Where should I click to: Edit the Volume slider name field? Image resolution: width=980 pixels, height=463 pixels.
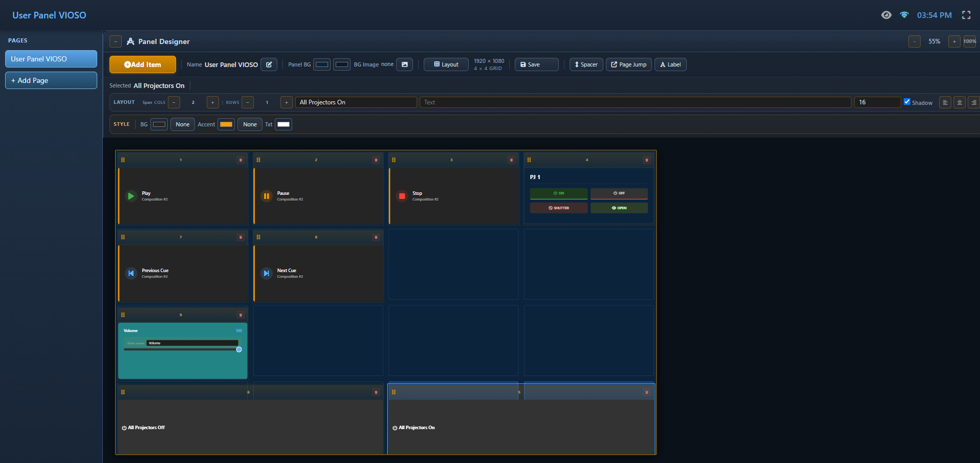click(192, 343)
